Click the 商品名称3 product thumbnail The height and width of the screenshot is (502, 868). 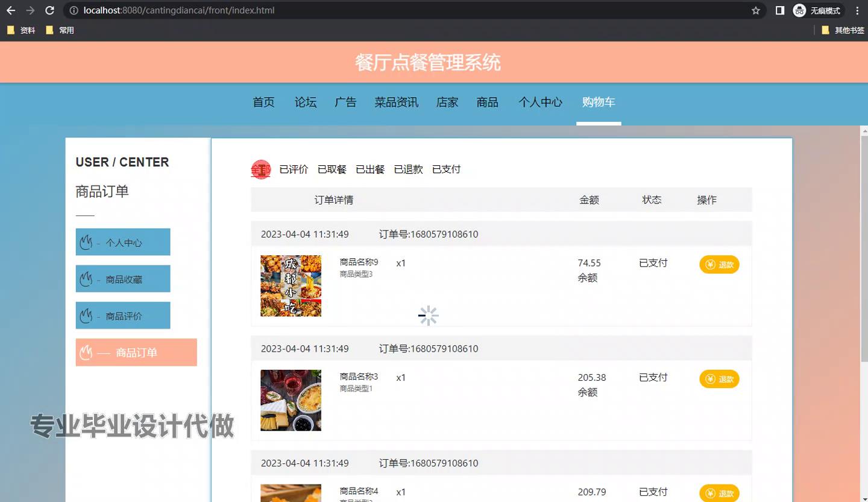click(291, 401)
